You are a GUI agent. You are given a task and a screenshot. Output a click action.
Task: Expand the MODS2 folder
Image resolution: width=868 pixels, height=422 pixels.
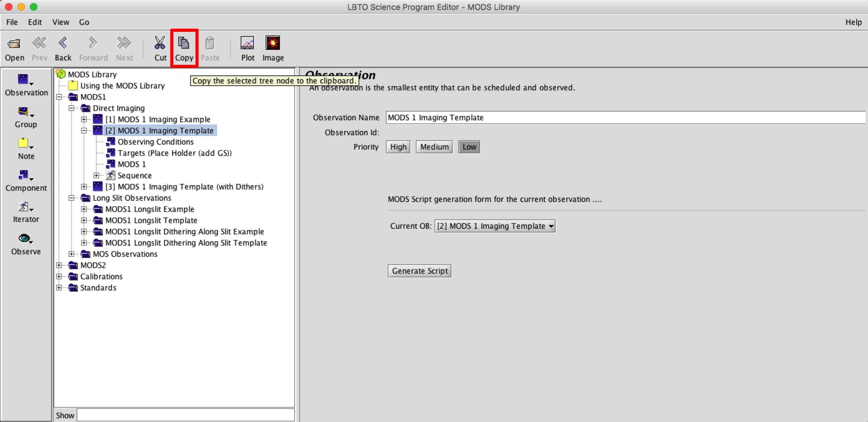point(59,265)
